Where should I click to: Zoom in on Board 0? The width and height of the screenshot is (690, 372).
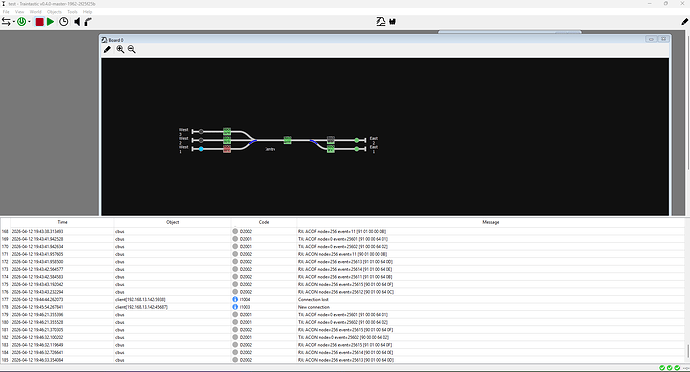click(120, 49)
